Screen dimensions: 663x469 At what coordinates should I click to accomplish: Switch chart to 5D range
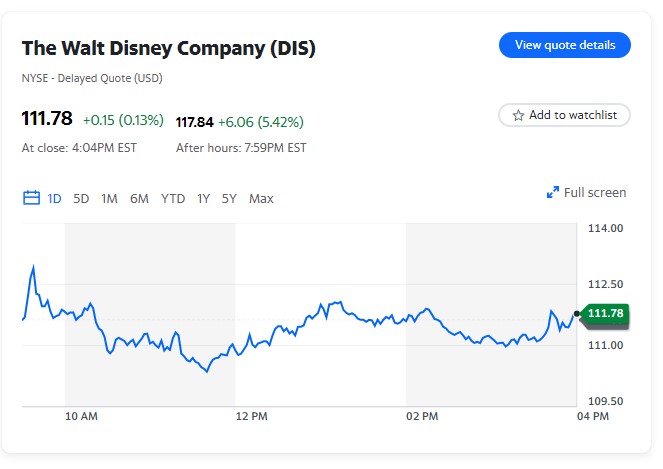tap(81, 199)
